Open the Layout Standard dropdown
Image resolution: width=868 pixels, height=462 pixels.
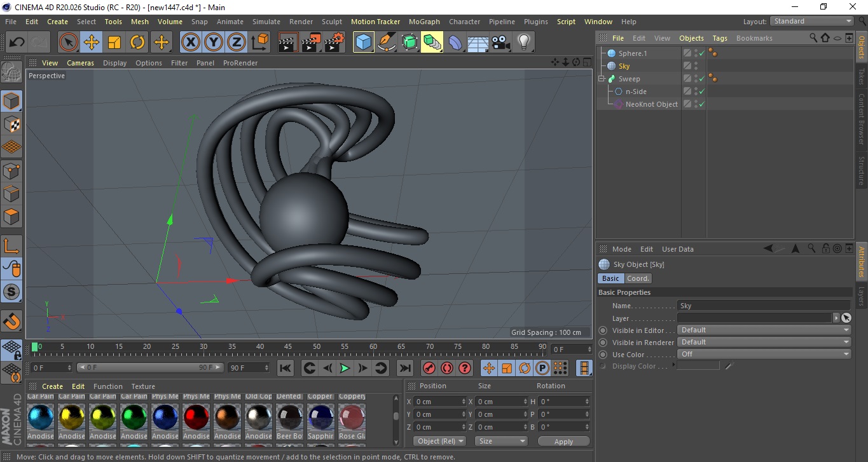point(812,21)
